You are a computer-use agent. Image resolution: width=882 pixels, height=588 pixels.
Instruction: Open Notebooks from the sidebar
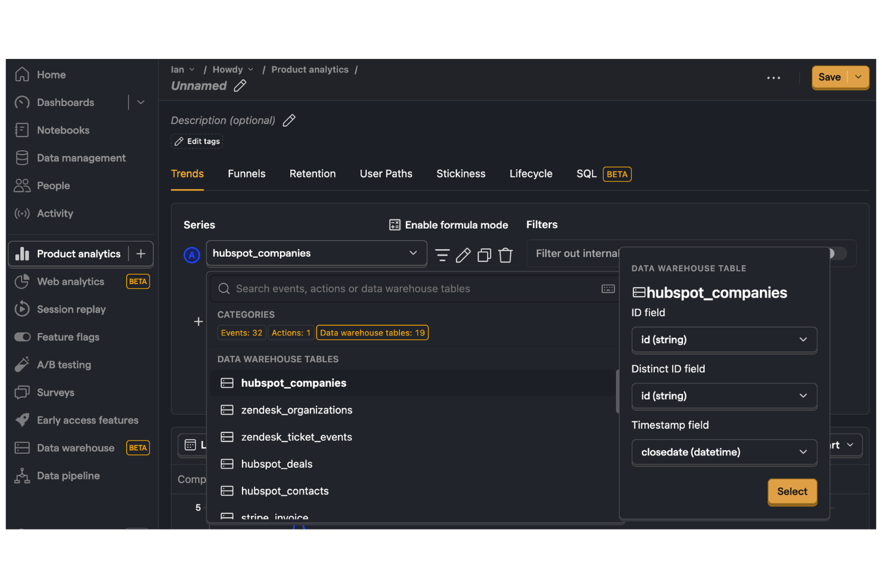(63, 130)
